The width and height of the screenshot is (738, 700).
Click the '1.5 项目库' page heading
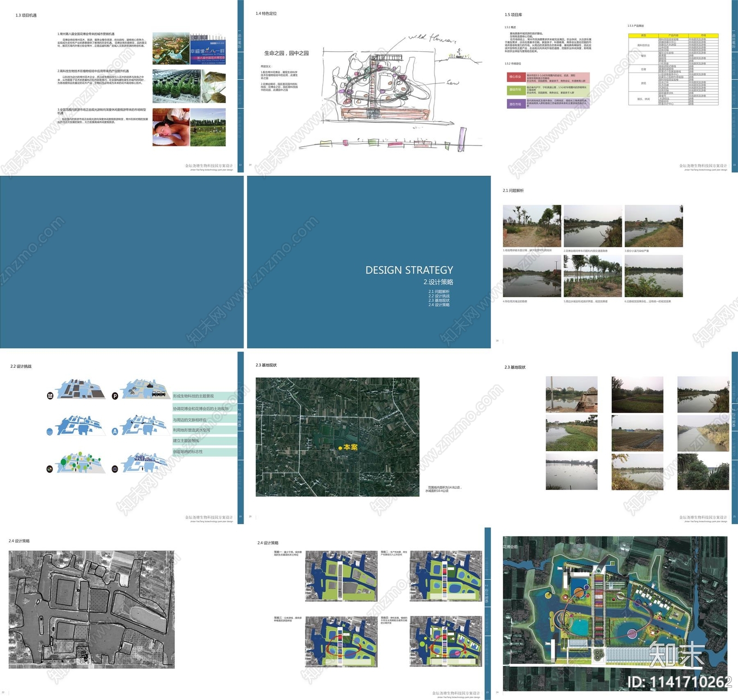pos(513,15)
